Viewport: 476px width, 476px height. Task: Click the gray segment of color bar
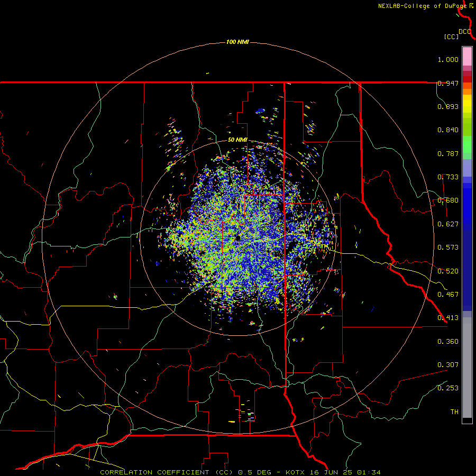coord(467,368)
